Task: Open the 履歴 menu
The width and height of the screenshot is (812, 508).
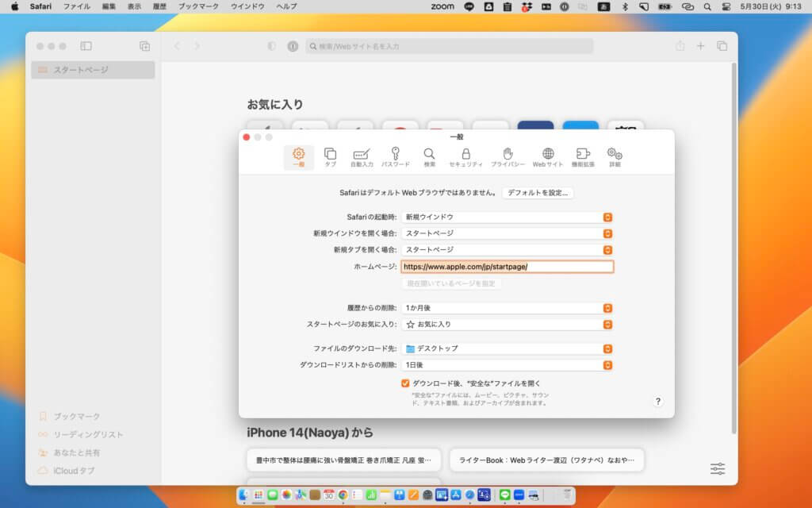Action: (159, 6)
